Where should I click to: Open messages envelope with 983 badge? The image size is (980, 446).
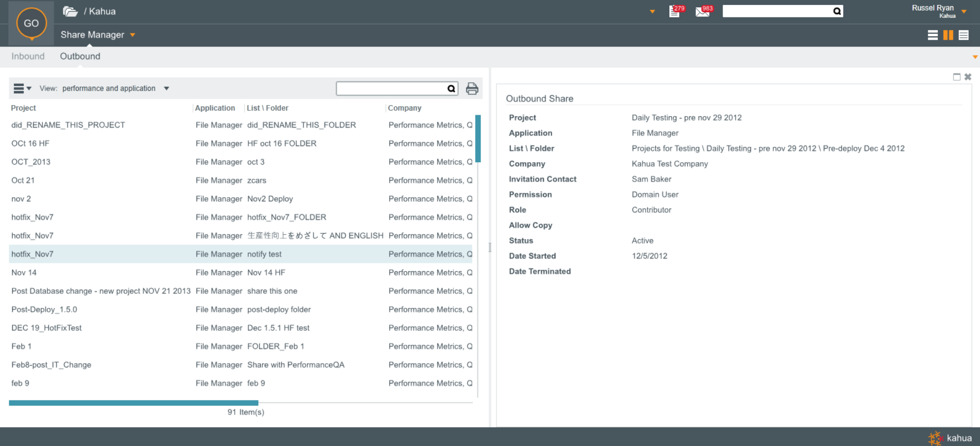click(x=702, y=11)
